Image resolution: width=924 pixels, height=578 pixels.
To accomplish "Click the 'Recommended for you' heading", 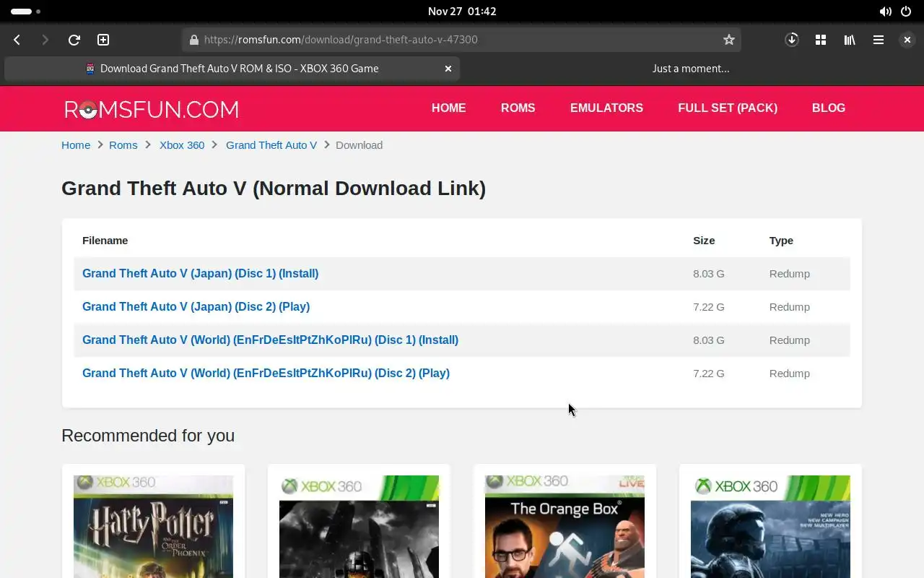I will click(148, 436).
